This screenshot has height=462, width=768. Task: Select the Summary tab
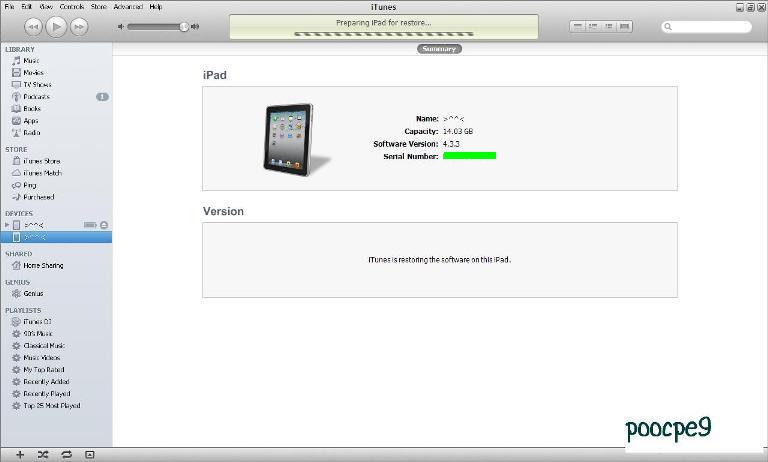[x=439, y=49]
